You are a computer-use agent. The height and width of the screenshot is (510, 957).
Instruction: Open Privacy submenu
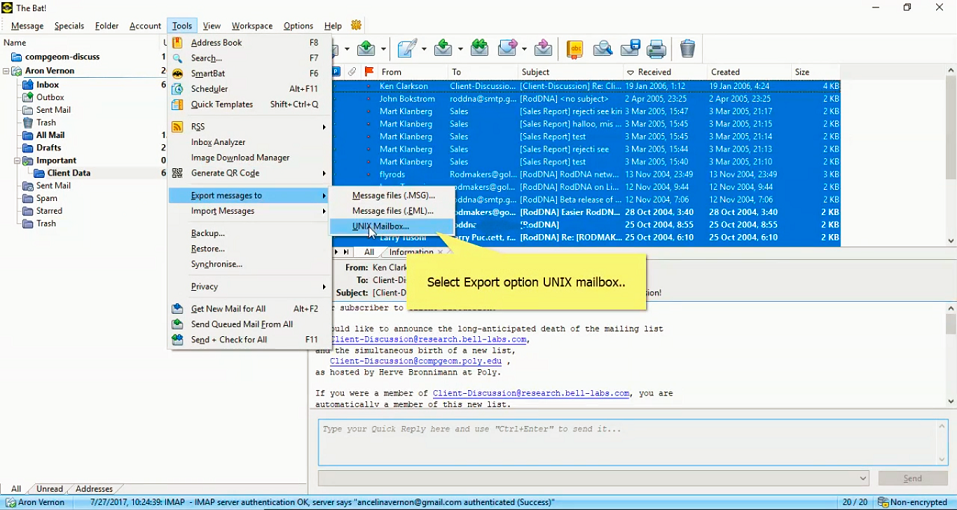(x=249, y=287)
